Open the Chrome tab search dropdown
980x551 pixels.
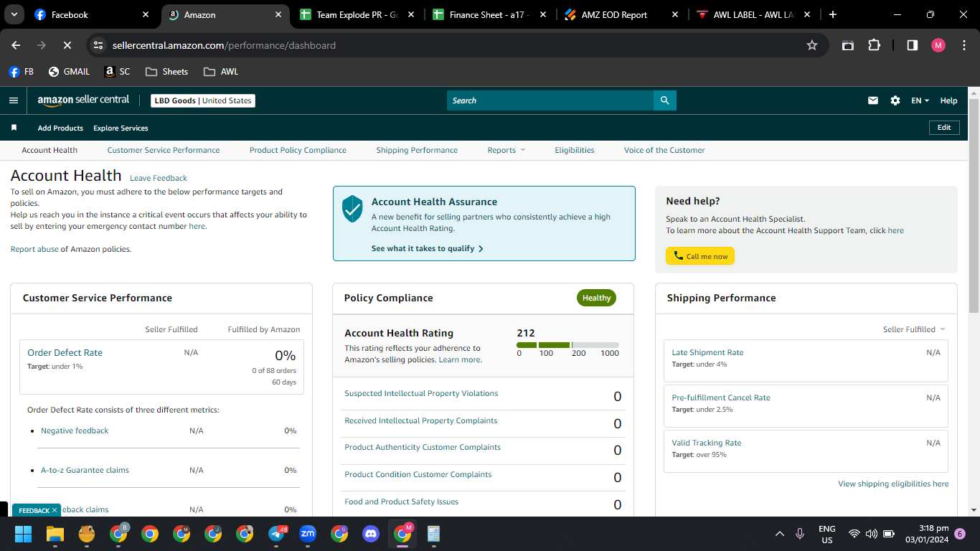tap(14, 14)
